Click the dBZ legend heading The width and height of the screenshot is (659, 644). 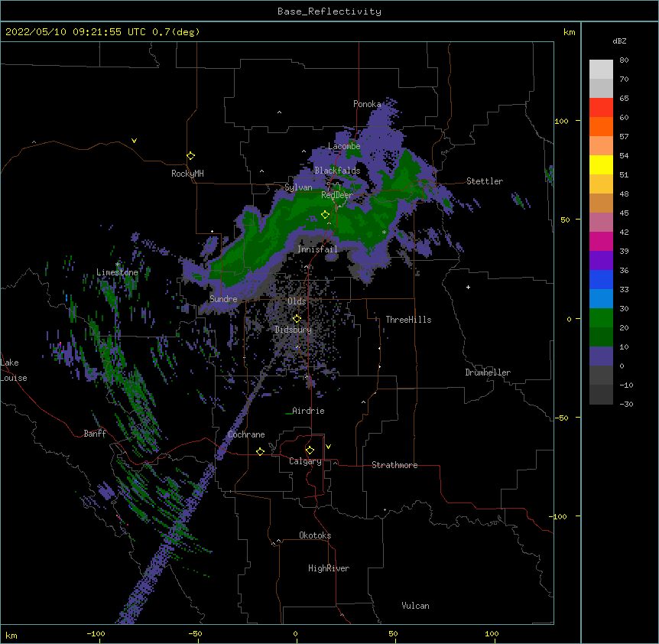pos(619,41)
